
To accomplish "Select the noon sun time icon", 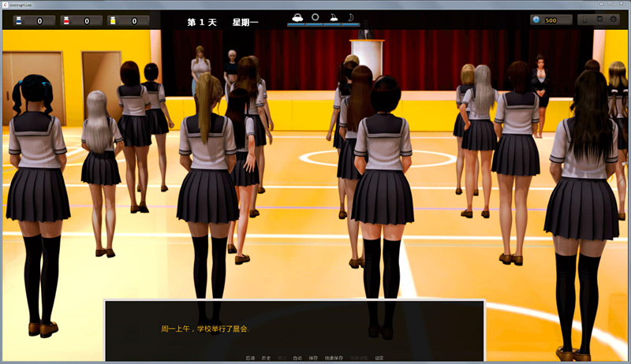I will pyautogui.click(x=315, y=17).
